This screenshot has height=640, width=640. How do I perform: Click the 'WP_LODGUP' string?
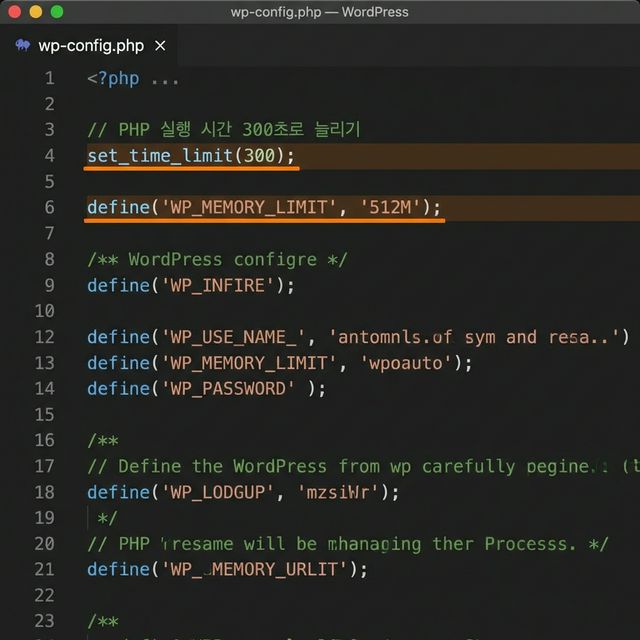coord(217,492)
